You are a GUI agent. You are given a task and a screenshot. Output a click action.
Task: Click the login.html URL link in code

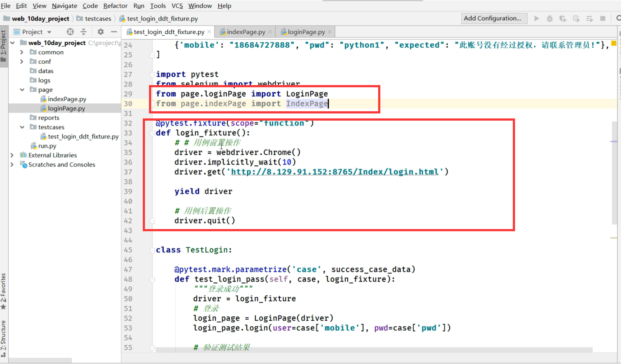pos(335,172)
